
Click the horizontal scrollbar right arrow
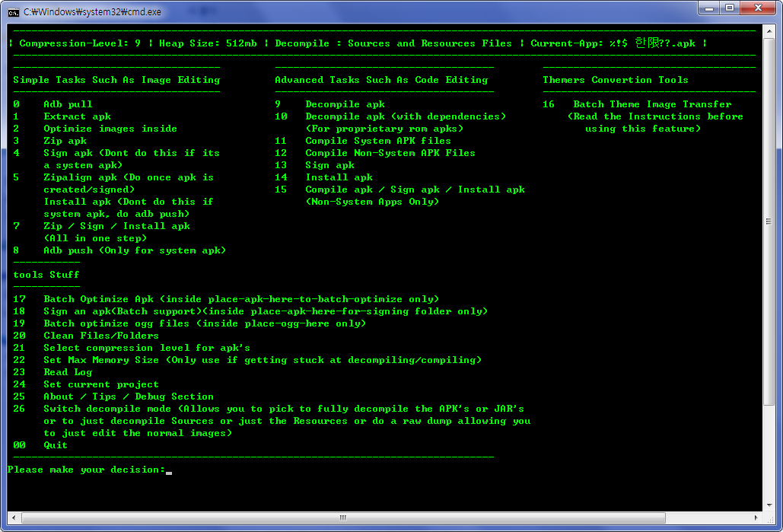756,518
